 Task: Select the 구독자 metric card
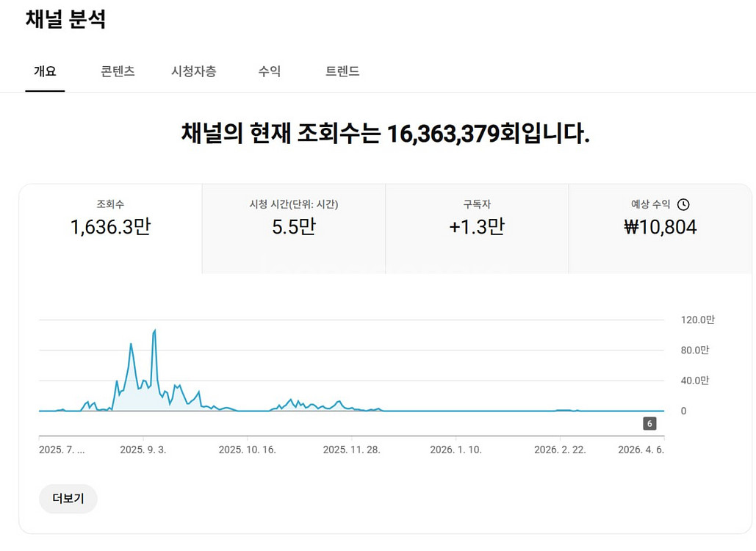(477, 218)
